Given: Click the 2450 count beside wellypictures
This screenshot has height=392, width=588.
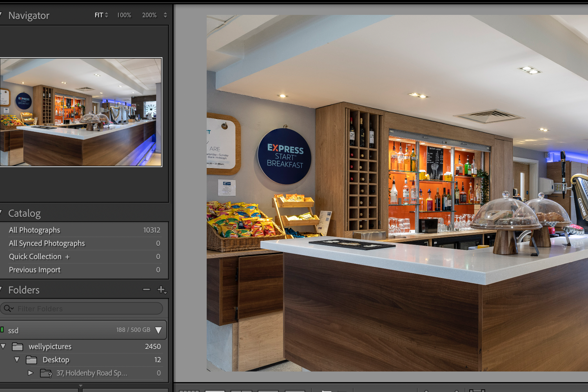Looking at the screenshot, I should pyautogui.click(x=153, y=347).
